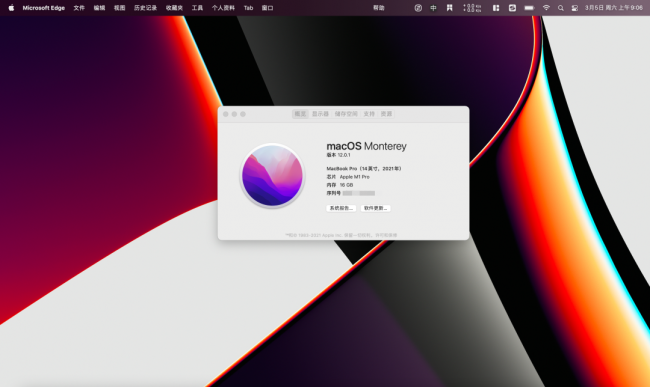
Task: Click the disabled zoom button on About window
Action: tap(243, 114)
